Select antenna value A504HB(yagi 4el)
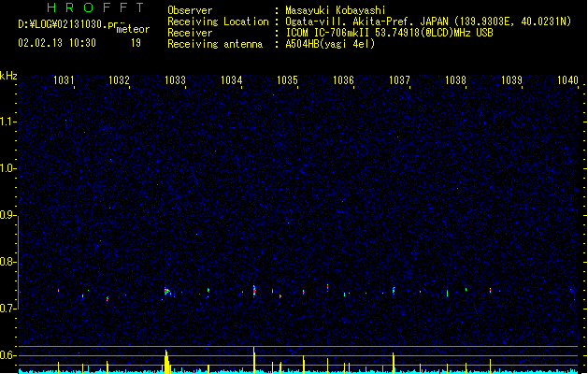The height and width of the screenshot is (374, 588). pyautogui.click(x=330, y=44)
